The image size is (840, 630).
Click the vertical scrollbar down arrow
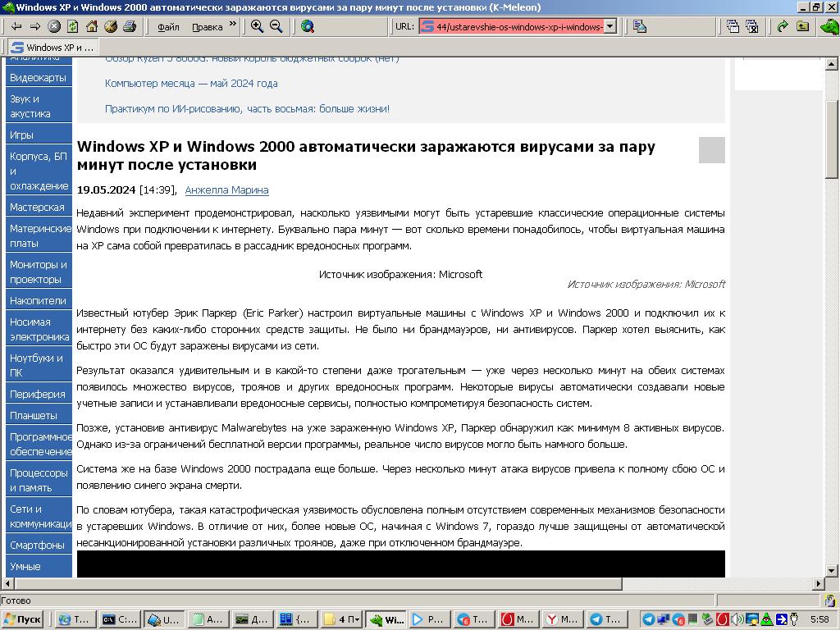[x=832, y=571]
